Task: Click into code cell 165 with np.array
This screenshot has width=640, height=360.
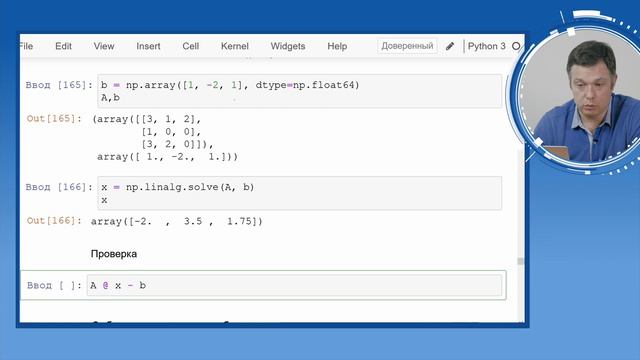Action: (x=299, y=91)
